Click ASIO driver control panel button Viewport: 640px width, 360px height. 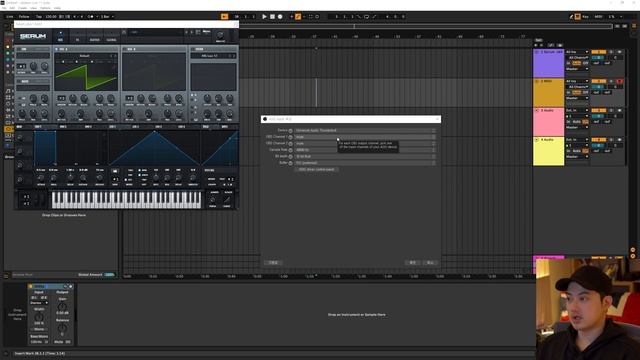point(316,169)
